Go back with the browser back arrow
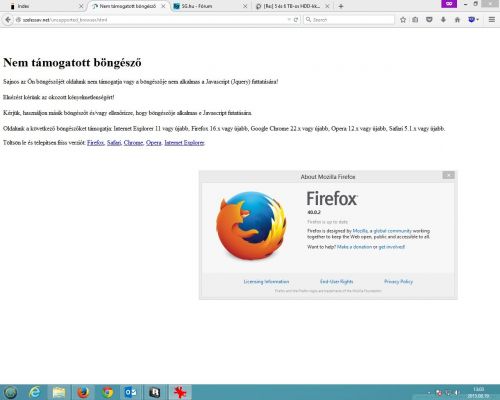Viewport: 500px width, 400px height. click(8, 20)
